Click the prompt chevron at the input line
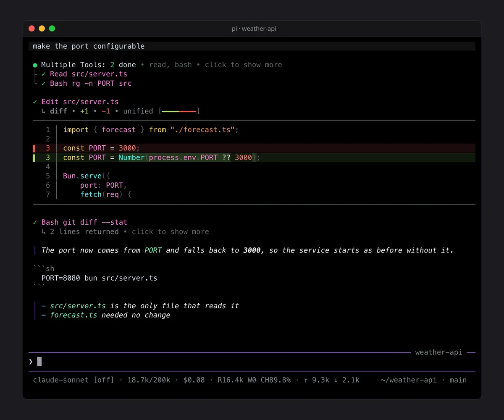The height and width of the screenshot is (420, 504). coord(31,361)
